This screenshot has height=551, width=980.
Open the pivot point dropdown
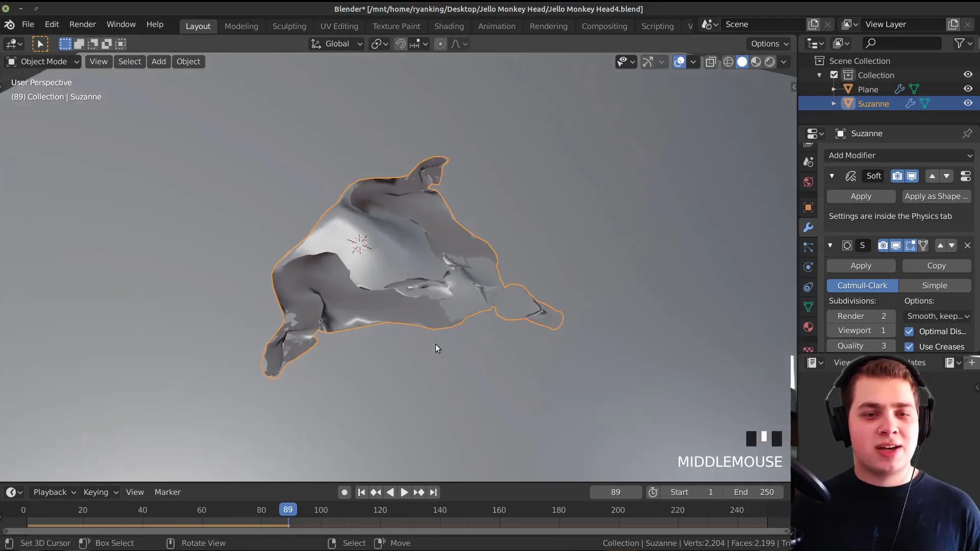coord(379,44)
